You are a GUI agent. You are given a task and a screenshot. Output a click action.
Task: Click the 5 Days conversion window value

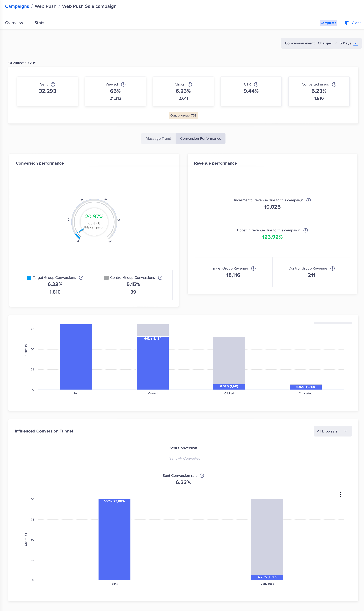pyautogui.click(x=345, y=43)
